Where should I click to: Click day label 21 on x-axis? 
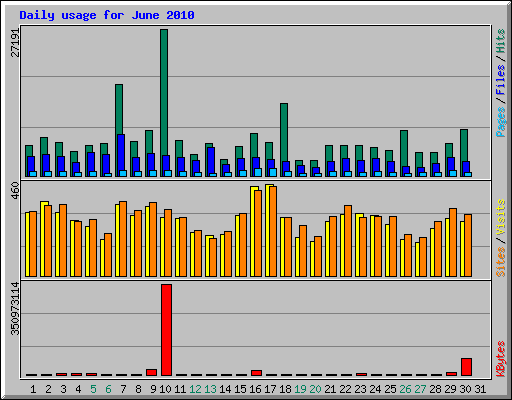[x=330, y=389]
